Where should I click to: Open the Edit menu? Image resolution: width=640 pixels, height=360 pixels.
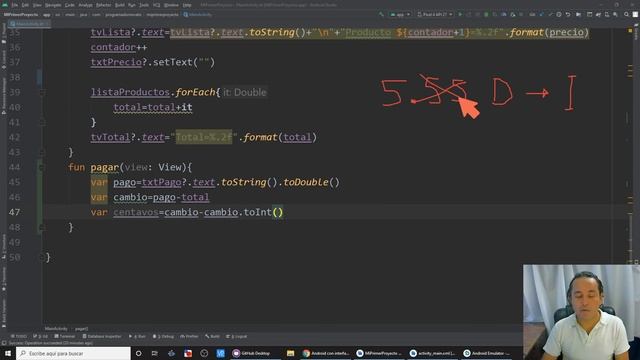tap(25, 5)
